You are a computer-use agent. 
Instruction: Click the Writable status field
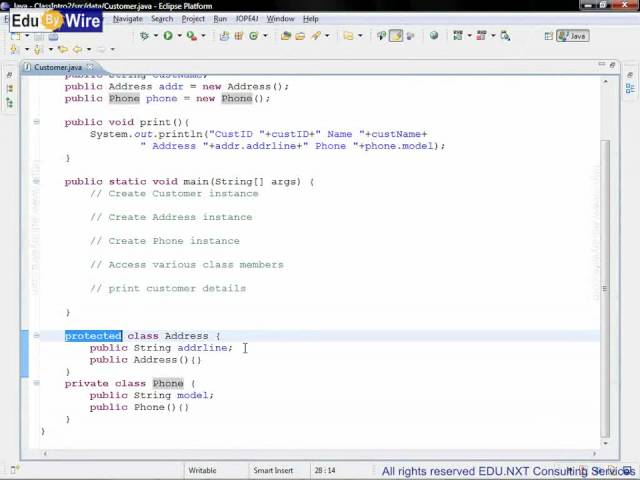[x=202, y=471]
